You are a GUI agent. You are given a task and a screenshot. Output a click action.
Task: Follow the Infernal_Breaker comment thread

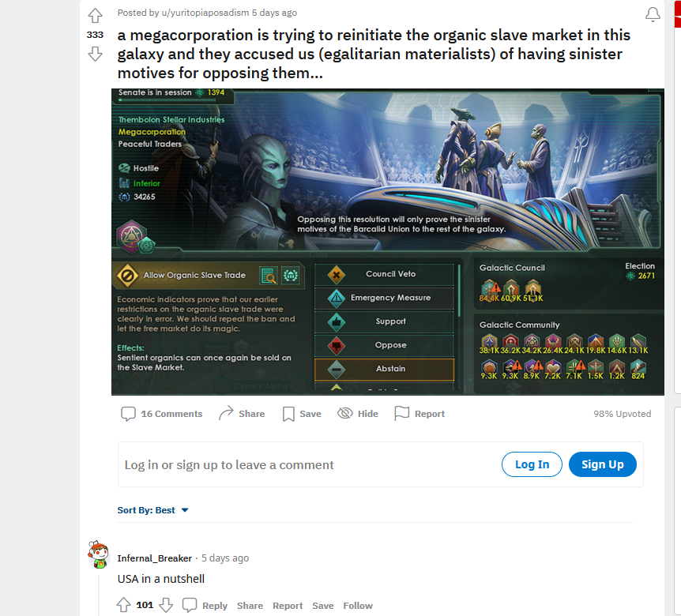coord(358,606)
